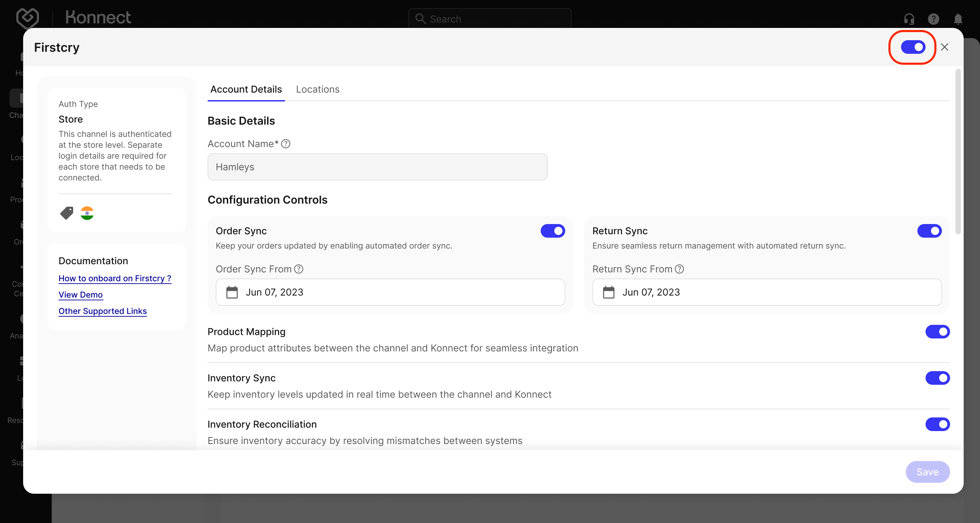The image size is (980, 523).
Task: Click the Account Name field with Hamleys
Action: click(377, 167)
